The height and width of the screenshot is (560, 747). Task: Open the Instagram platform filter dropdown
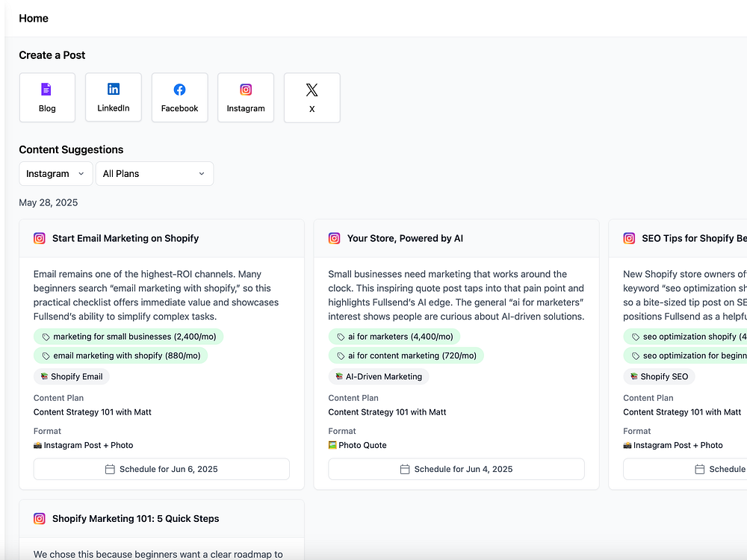pyautogui.click(x=56, y=174)
